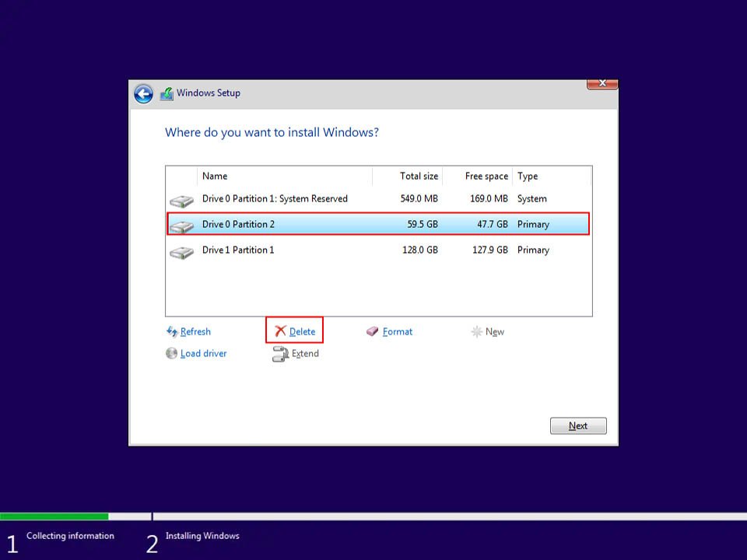Select the row named Drive 1 Partition 1

coord(379,250)
